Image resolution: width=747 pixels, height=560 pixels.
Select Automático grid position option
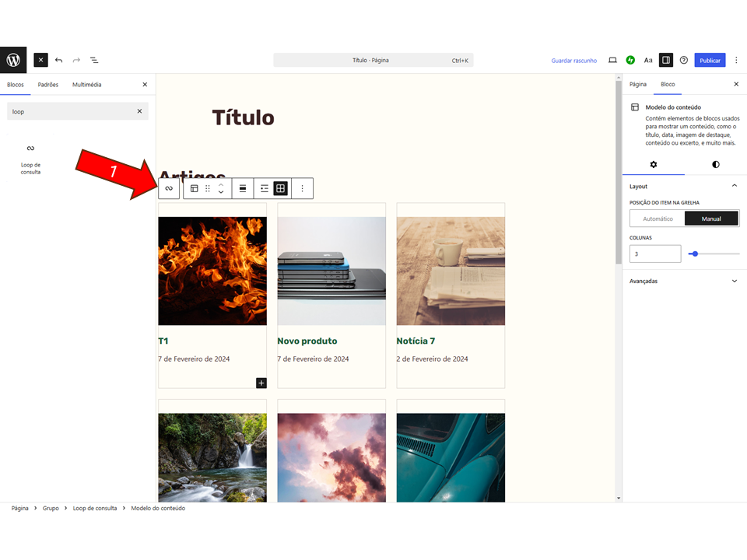(658, 219)
